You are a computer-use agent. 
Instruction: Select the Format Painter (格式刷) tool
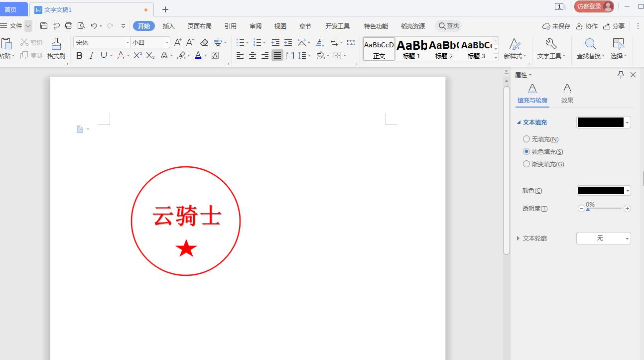click(56, 48)
